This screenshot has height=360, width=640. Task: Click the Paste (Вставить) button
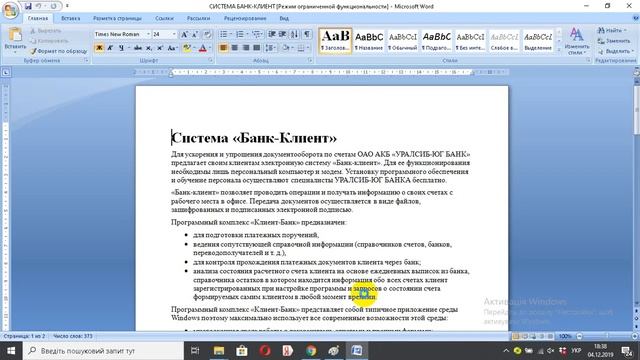click(x=15, y=40)
